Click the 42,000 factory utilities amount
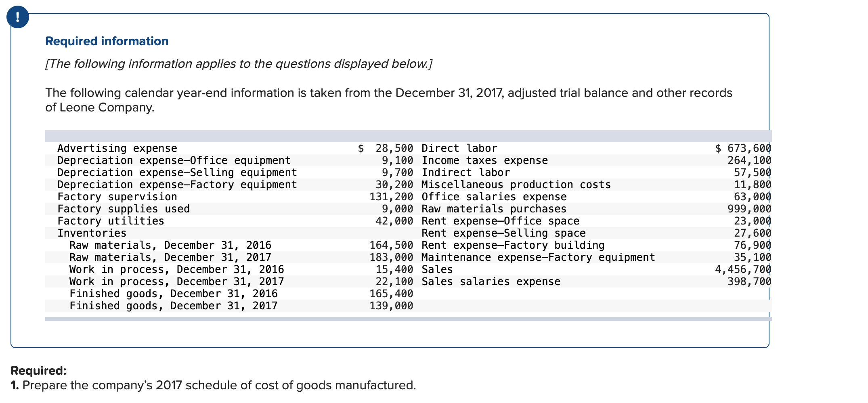The image size is (868, 403). [394, 221]
